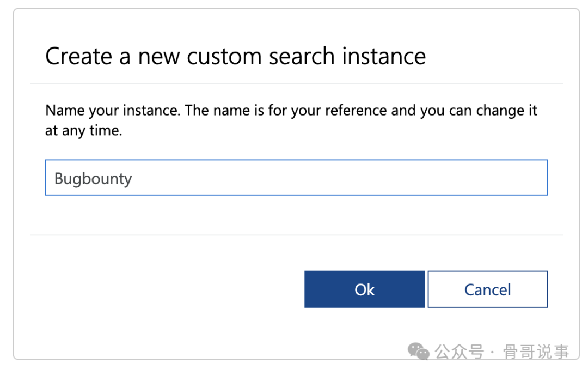Click the 'Ok' label text
This screenshot has width=588, height=375.
[364, 289]
